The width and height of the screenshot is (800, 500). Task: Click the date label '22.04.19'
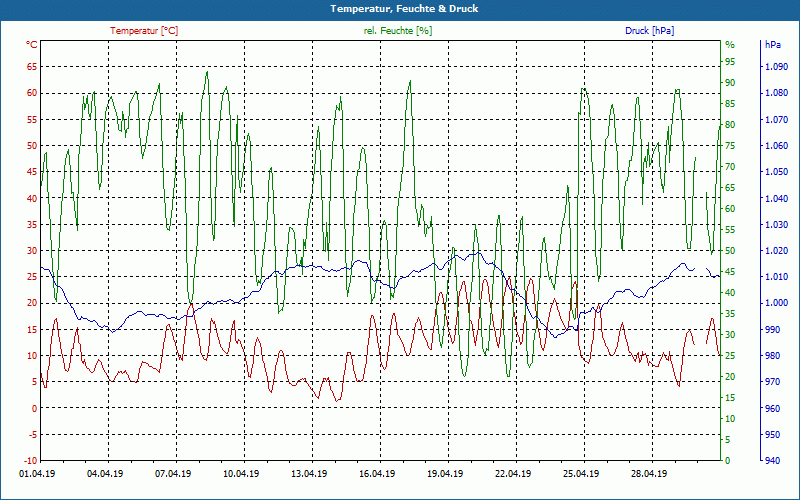513,474
